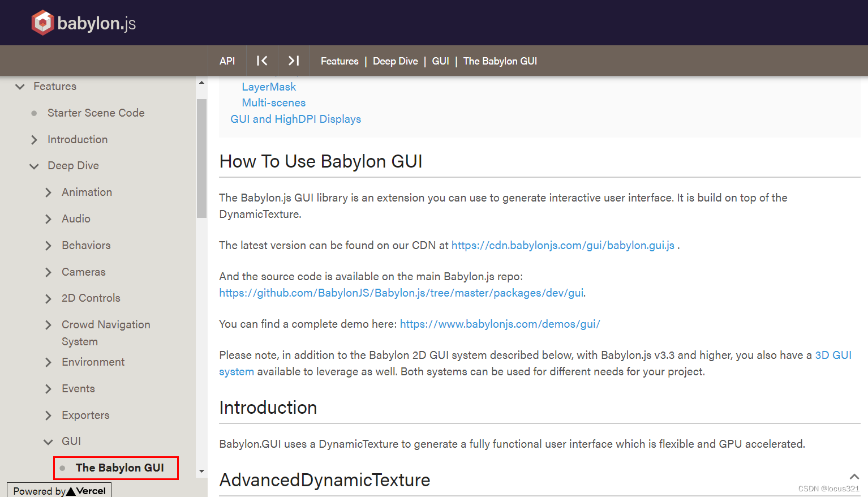Go to next page with the >| icon
Screen dimensions: 868x497
[x=294, y=61]
